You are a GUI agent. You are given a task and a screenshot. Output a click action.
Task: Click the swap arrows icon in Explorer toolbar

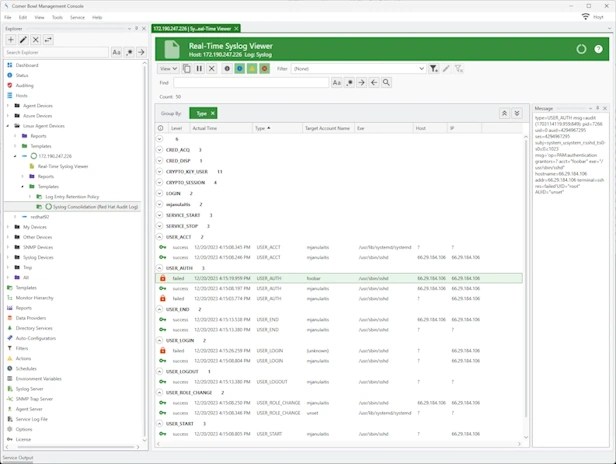pos(48,40)
